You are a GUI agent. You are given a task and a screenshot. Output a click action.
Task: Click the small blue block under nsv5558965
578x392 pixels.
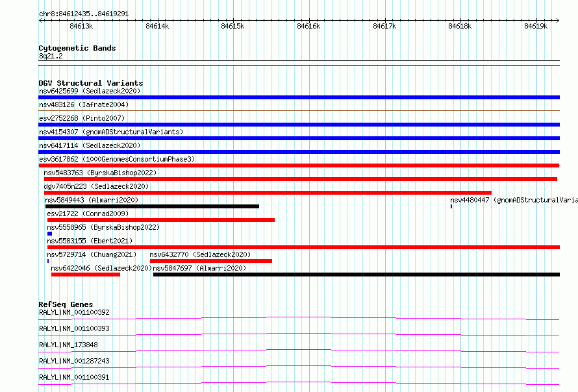[x=50, y=234]
